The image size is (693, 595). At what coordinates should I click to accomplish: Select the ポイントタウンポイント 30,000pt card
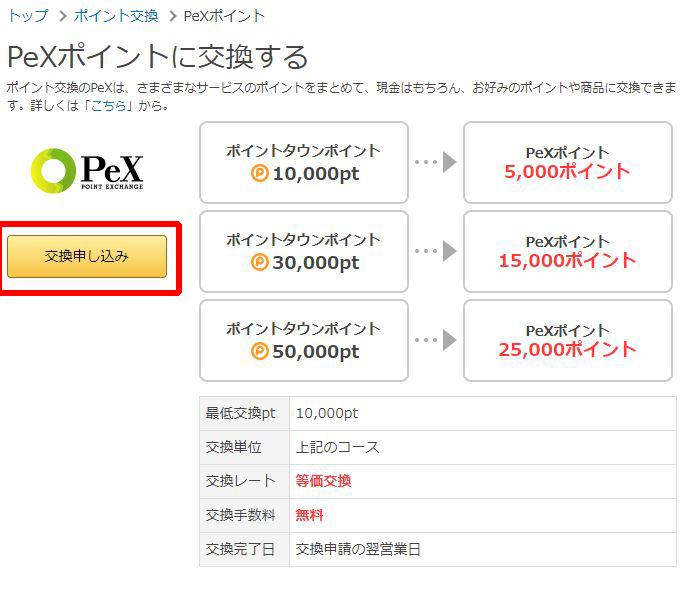304,251
